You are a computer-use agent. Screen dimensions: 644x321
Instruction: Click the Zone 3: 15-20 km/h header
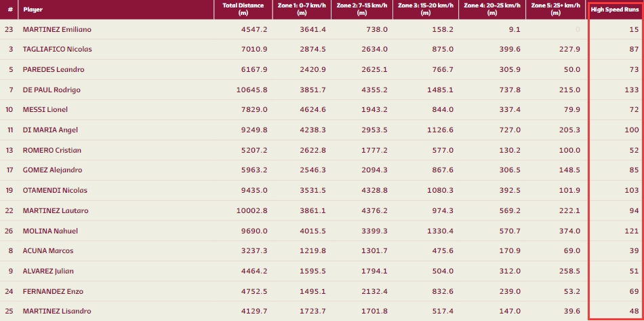[x=426, y=10]
